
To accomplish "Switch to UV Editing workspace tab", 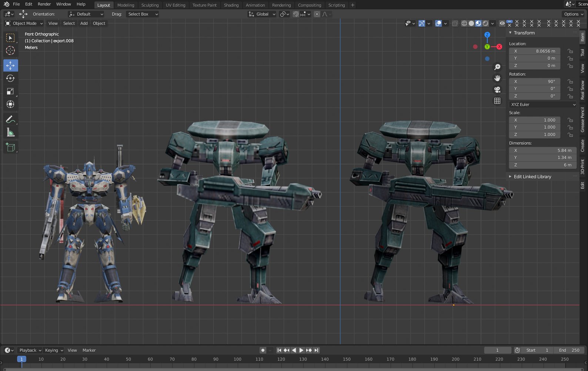I will coord(176,5).
